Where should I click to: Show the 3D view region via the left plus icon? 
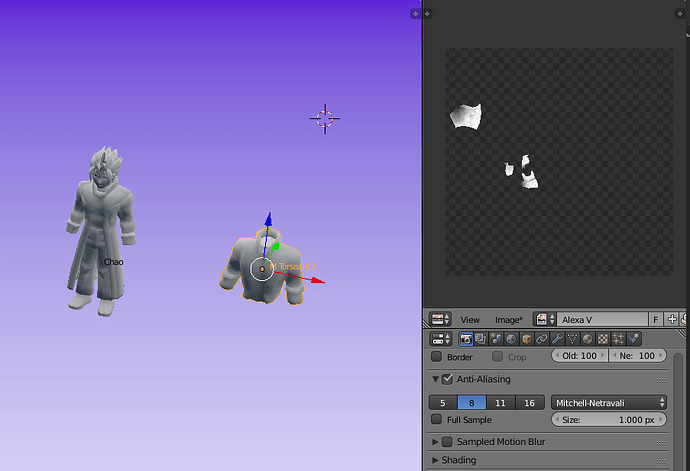point(415,14)
